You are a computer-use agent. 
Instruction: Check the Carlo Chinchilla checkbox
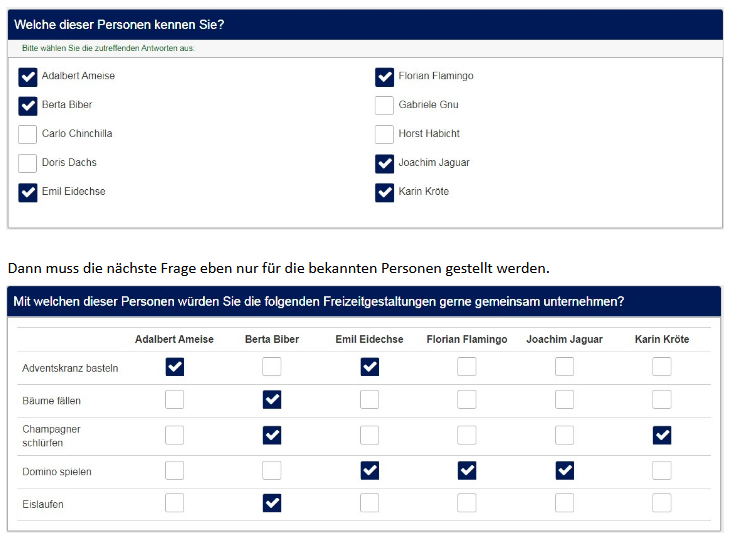pyautogui.click(x=28, y=134)
